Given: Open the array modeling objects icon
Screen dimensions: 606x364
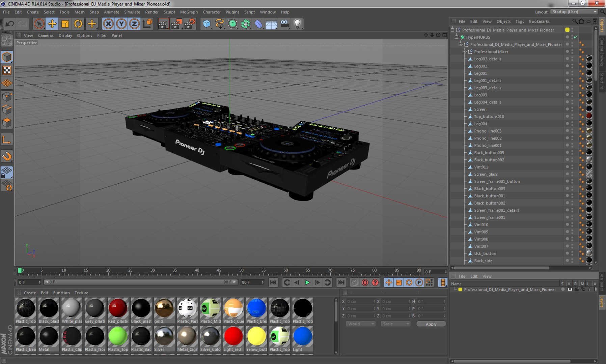Looking at the screenshot, I should 246,24.
